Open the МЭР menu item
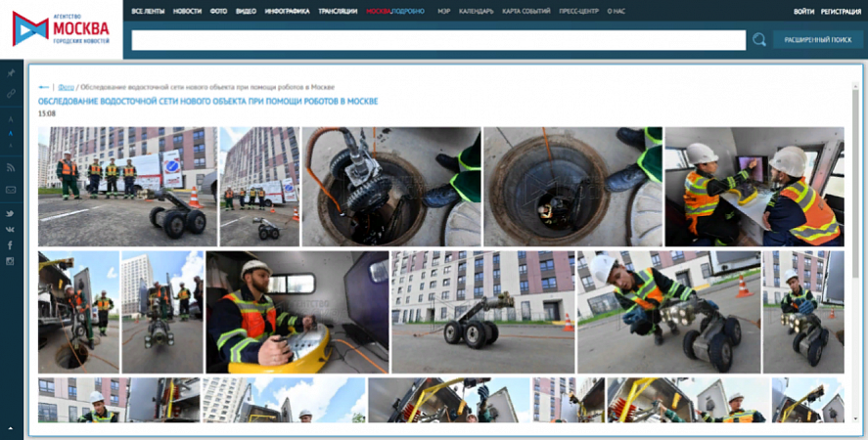The height and width of the screenshot is (440, 868). tap(444, 11)
